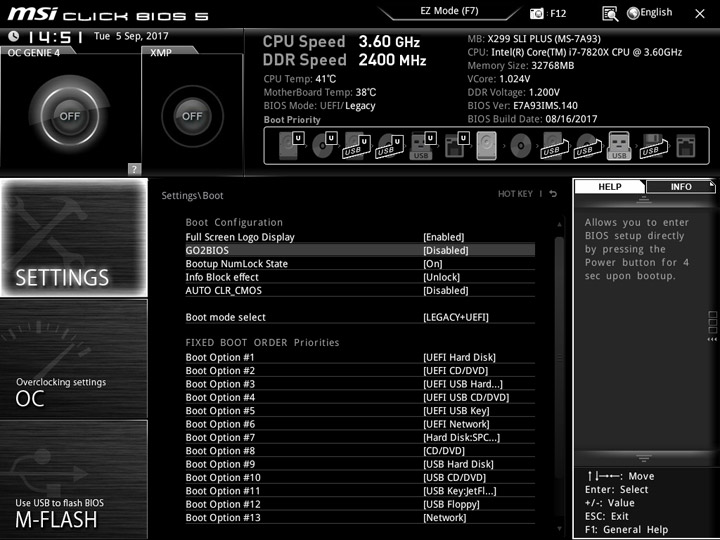Select the legacy Hard Disk boot icon

[487, 146]
